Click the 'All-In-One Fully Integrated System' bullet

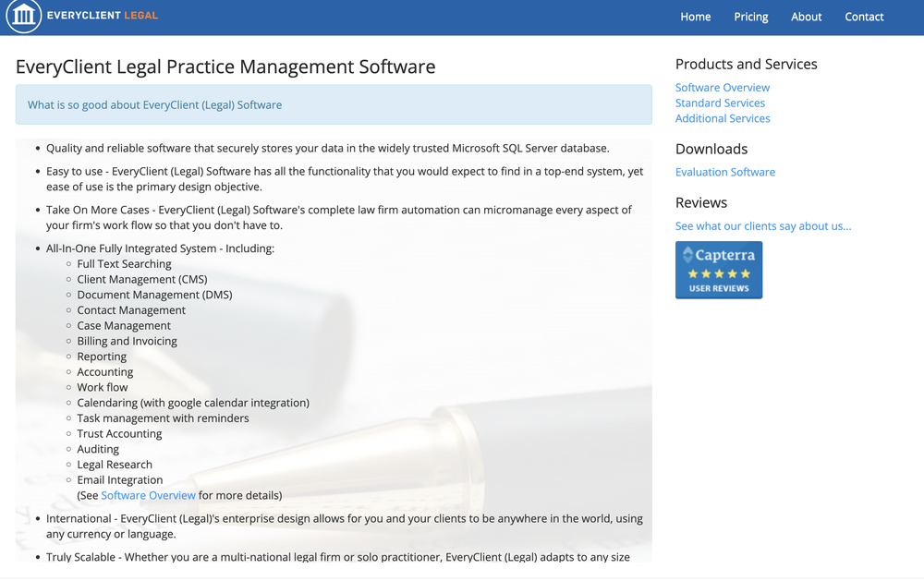pos(160,248)
